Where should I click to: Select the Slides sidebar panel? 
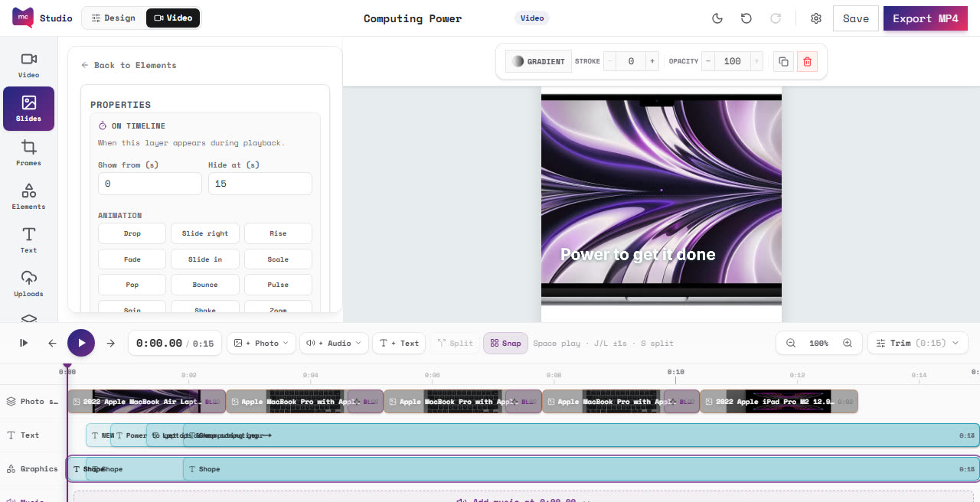28,109
